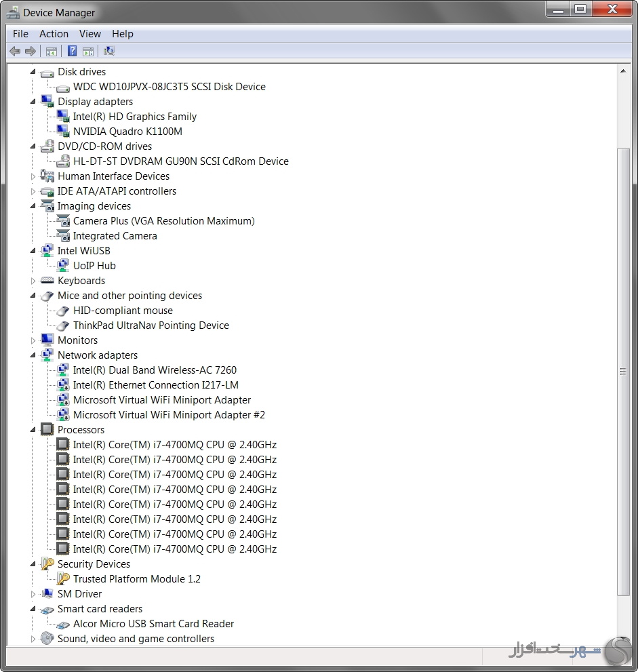
Task: Click the Processors category chip icon
Action: click(x=47, y=429)
